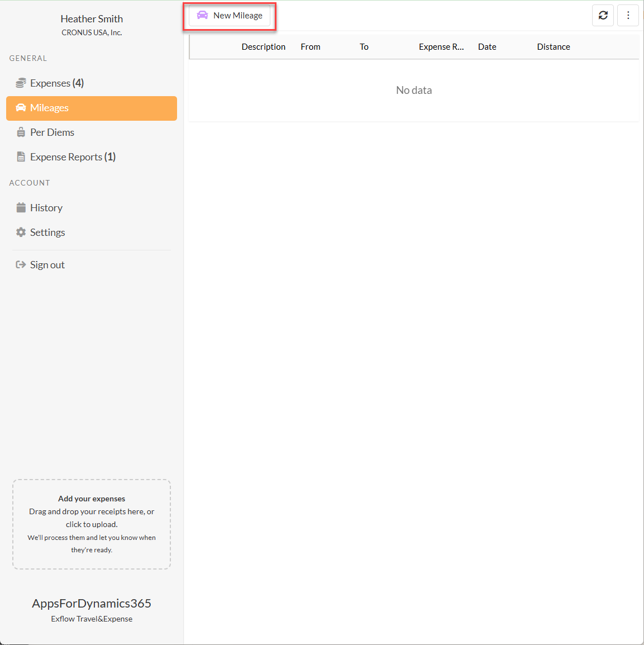The width and height of the screenshot is (644, 645).
Task: Click the From column header
Action: pyautogui.click(x=311, y=47)
